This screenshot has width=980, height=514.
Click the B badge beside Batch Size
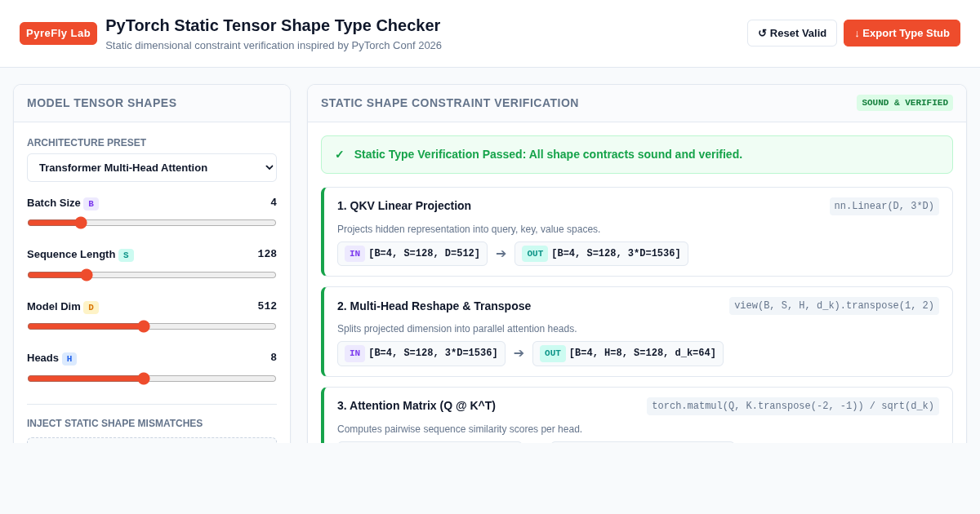pos(91,204)
